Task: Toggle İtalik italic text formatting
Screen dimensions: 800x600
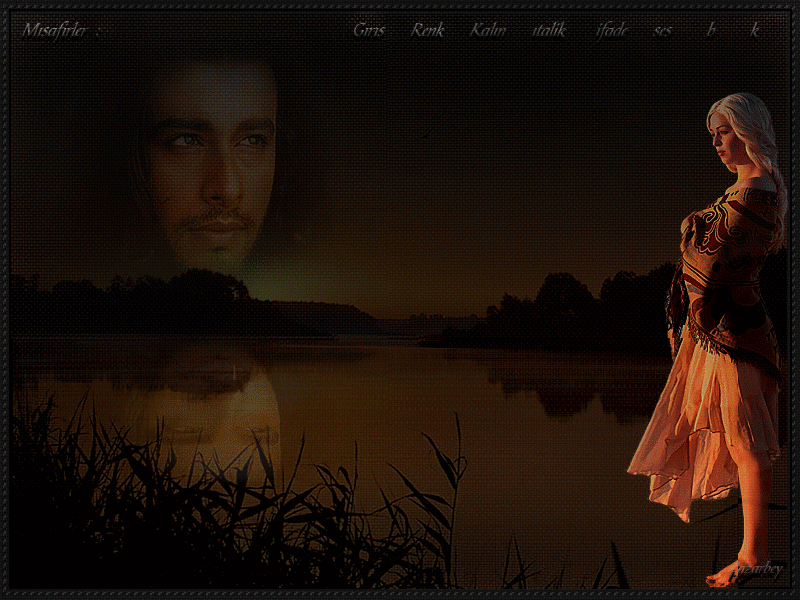Action: (x=549, y=30)
